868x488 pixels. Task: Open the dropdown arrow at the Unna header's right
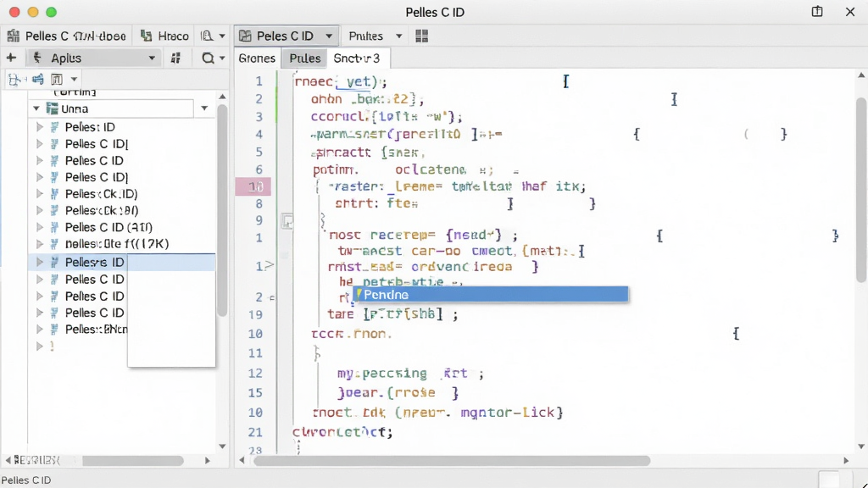pyautogui.click(x=204, y=108)
